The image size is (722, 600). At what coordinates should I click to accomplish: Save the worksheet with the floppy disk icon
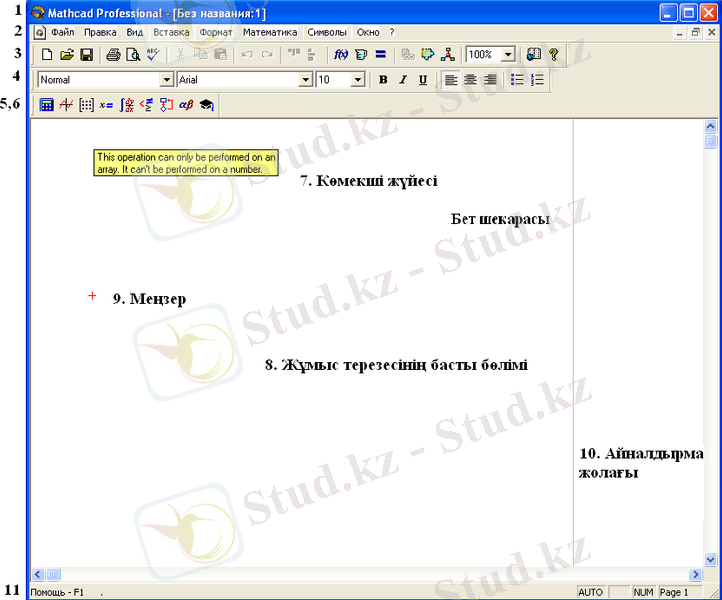tap(87, 55)
